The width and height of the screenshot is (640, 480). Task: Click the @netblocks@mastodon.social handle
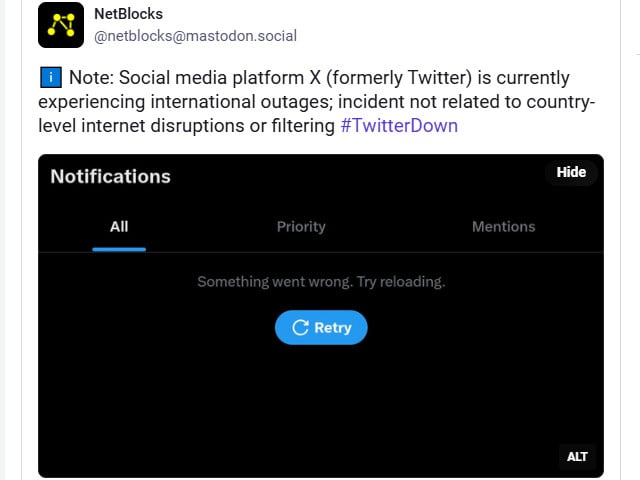195,36
